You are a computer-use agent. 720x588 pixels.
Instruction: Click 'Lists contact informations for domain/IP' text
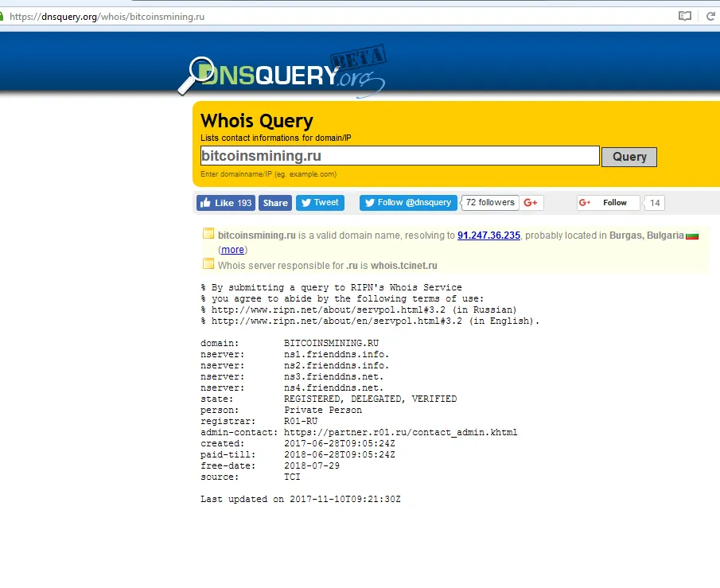275,138
